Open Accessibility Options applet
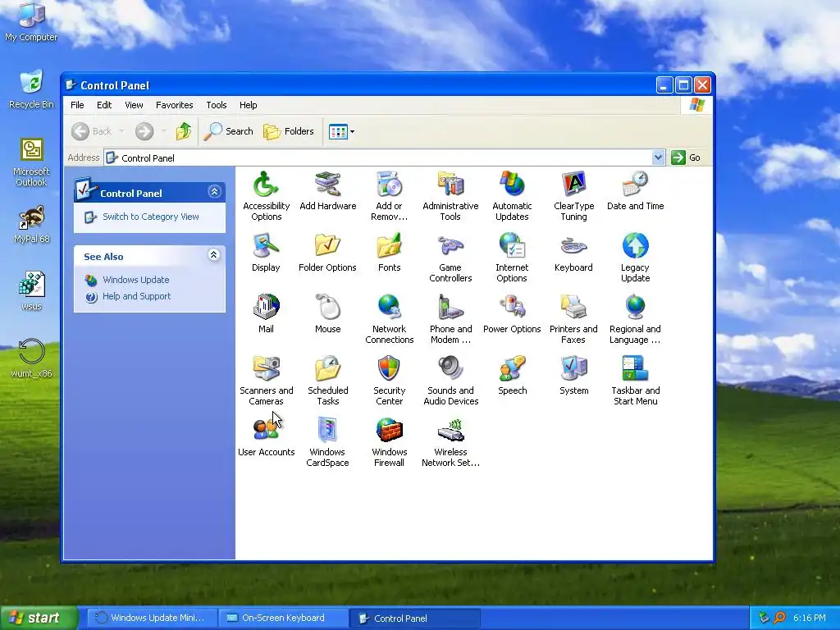This screenshot has width=840, height=630. coord(266,185)
